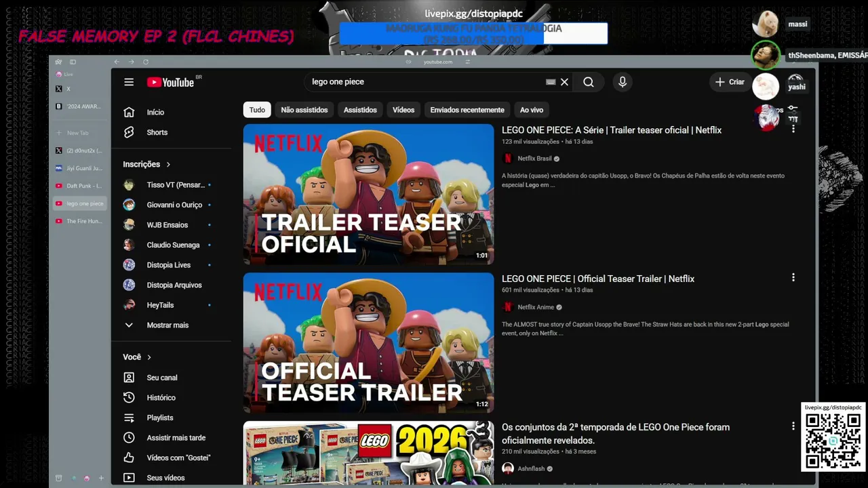Click the Criar create button
Screen dimensions: 868x488
coord(729,82)
